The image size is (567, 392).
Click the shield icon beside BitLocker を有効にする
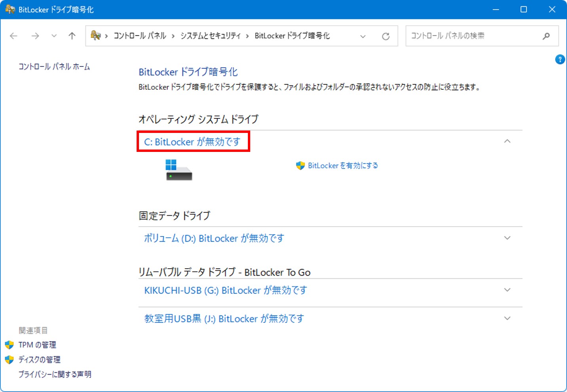click(301, 165)
